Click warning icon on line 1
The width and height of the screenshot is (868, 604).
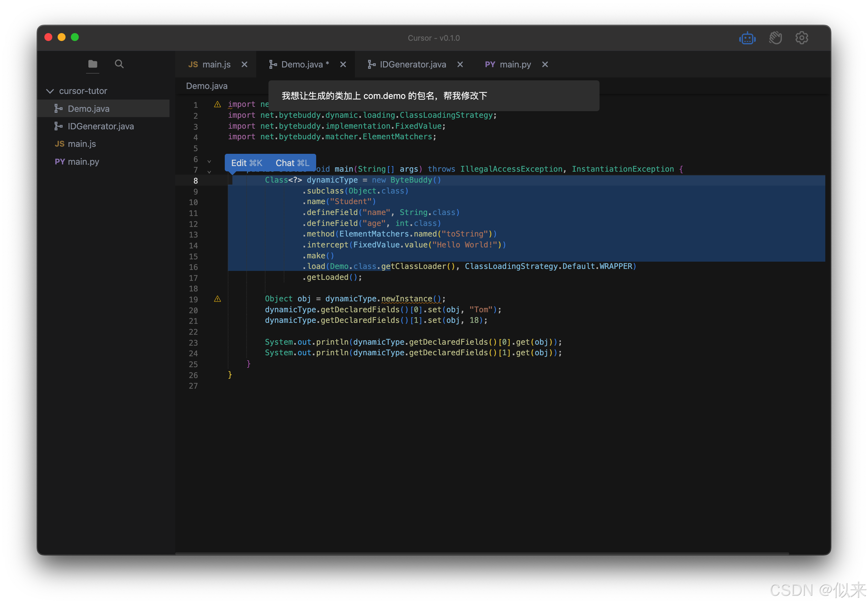pos(217,105)
